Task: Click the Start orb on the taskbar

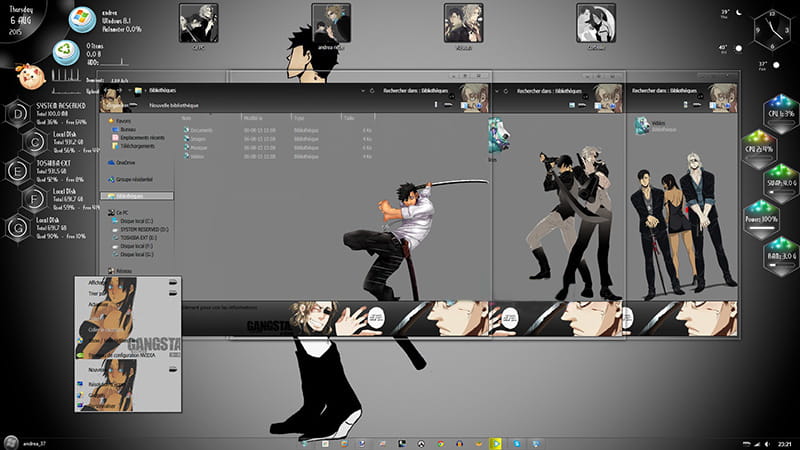Action: tap(11, 443)
